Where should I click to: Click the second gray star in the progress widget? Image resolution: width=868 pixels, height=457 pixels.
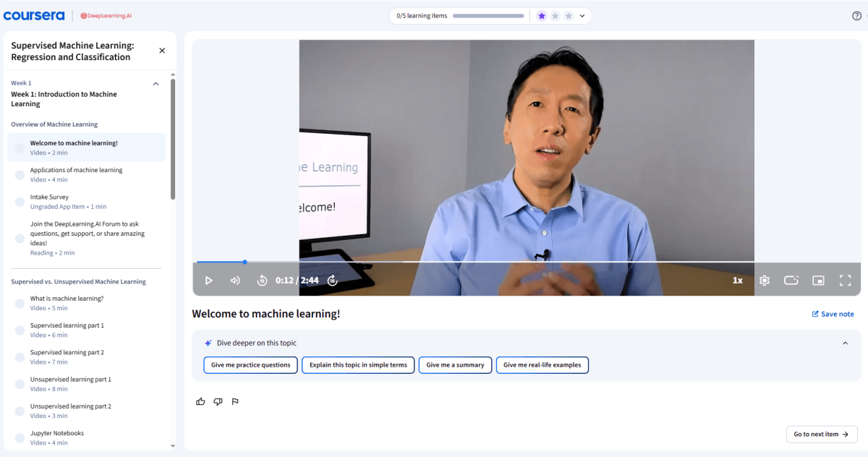[x=556, y=16]
